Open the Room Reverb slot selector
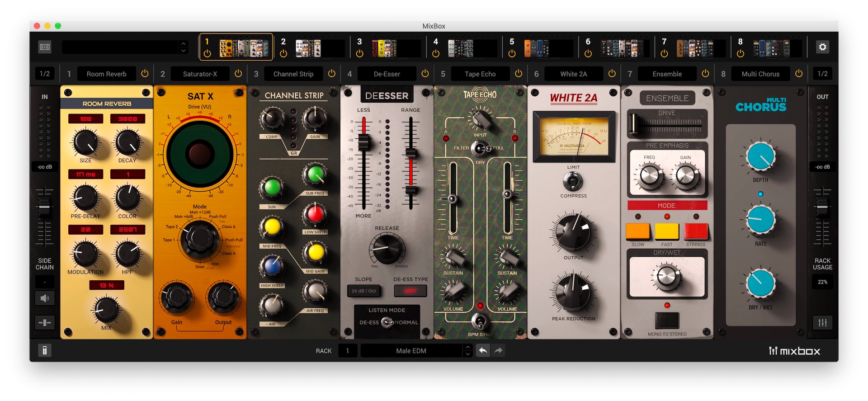 click(x=106, y=74)
